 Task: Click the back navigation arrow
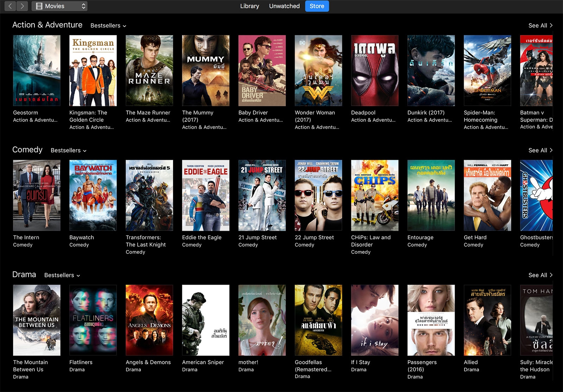pyautogui.click(x=10, y=6)
